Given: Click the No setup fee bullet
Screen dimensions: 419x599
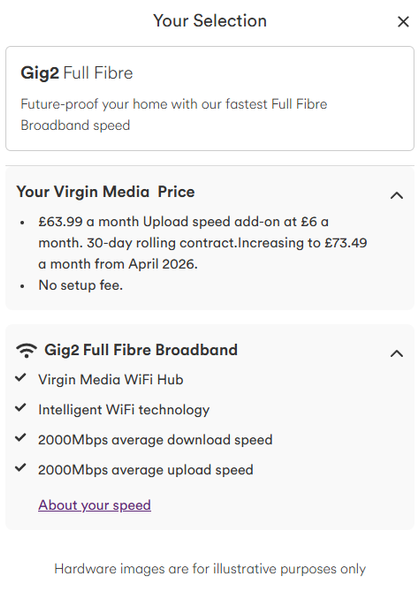Looking at the screenshot, I should pyautogui.click(x=81, y=285).
